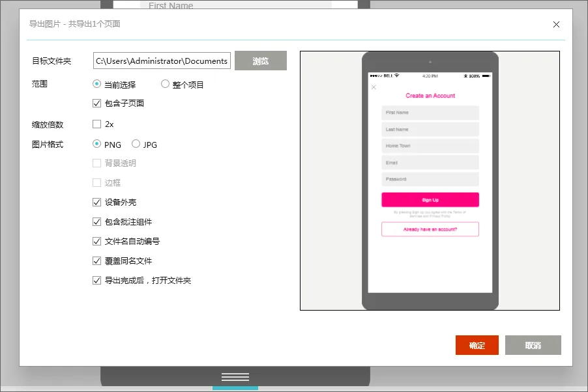Screen dimensions: 588x392
Task: Choose PNG as image format
Action: pos(97,144)
